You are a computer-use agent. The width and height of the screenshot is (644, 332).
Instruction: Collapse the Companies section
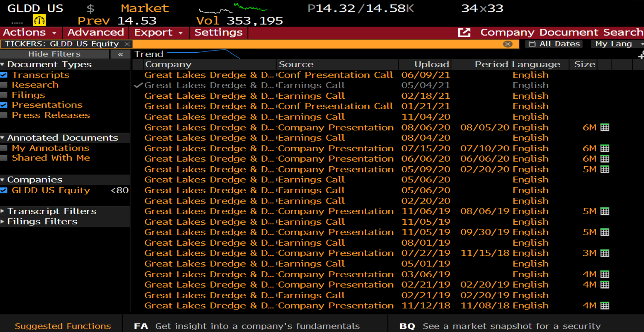point(2,180)
